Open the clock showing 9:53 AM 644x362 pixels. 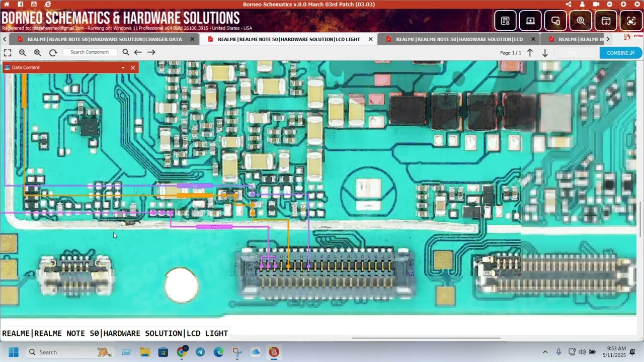tap(616, 352)
